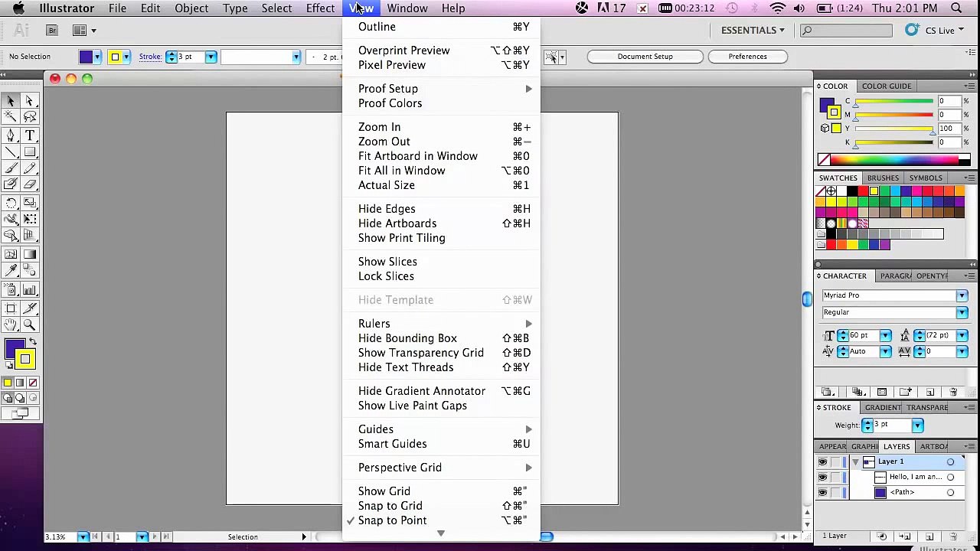Choose Show Transparency Grid entry
Image resolution: width=980 pixels, height=551 pixels.
point(441,353)
